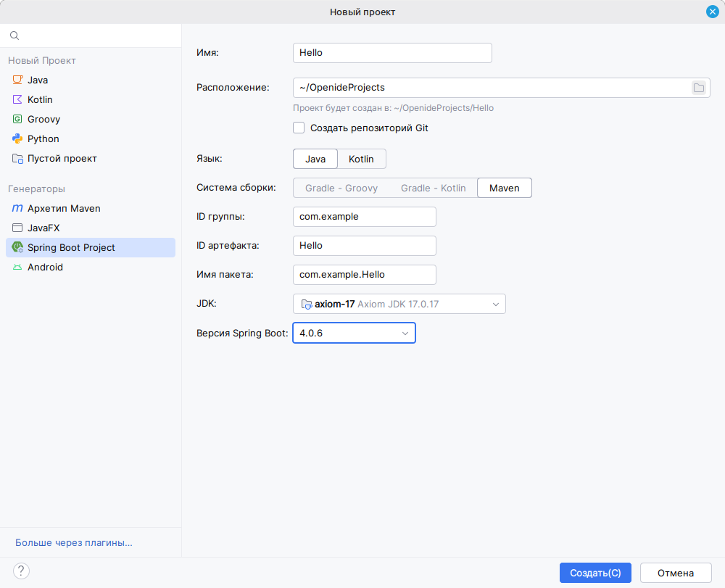Viewport: 725px width, 588px height.
Task: Choose the Maven archetype icon
Action: click(x=17, y=208)
